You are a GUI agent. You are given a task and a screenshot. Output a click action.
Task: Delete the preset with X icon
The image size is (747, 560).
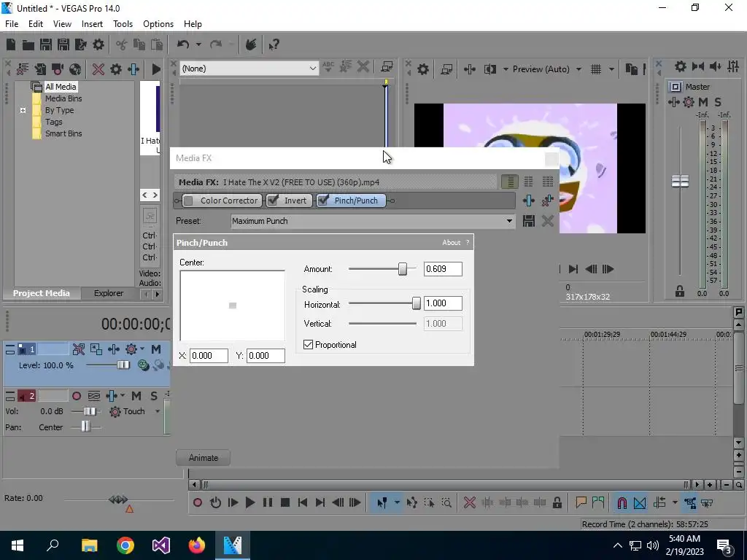547,221
